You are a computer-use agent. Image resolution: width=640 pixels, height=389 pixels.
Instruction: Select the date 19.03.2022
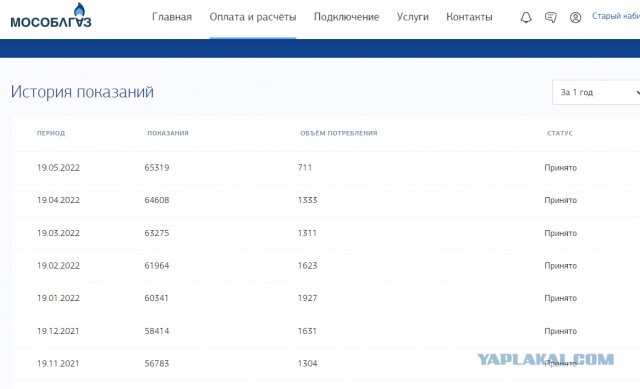58,233
